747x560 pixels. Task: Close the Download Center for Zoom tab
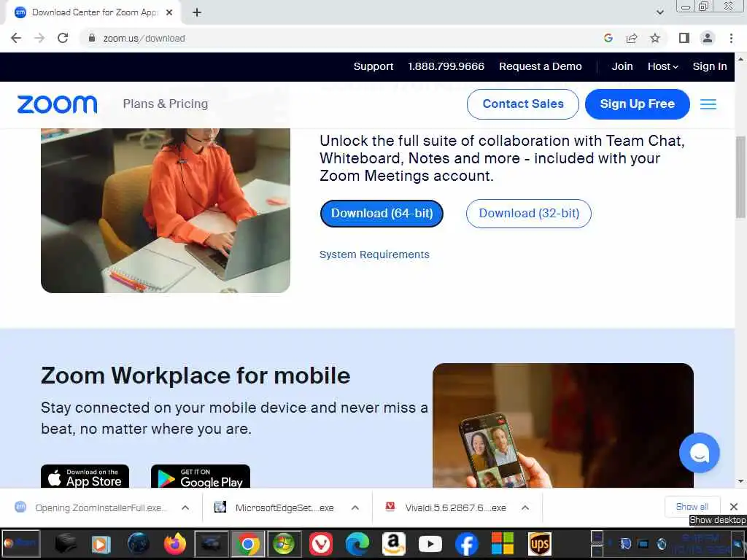(x=169, y=12)
